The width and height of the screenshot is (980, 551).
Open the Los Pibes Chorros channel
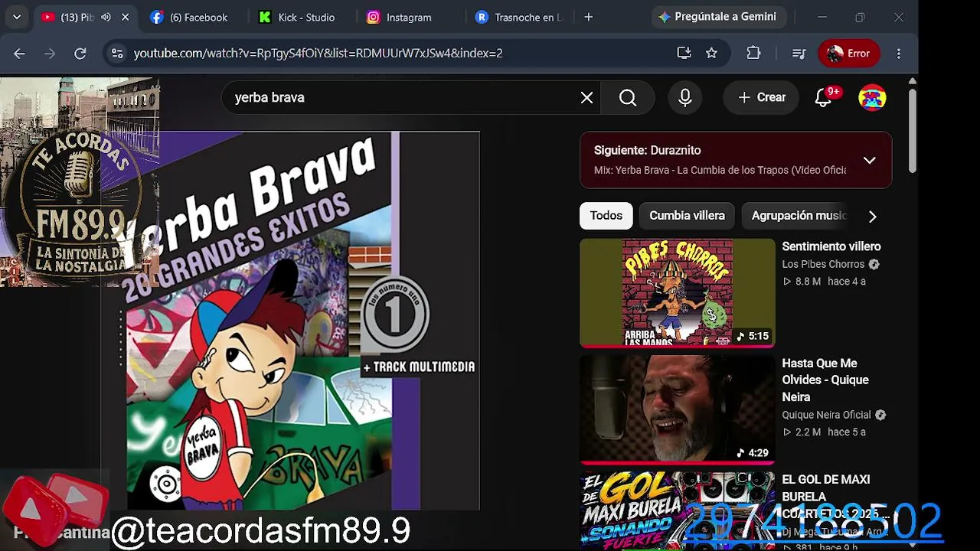click(823, 264)
